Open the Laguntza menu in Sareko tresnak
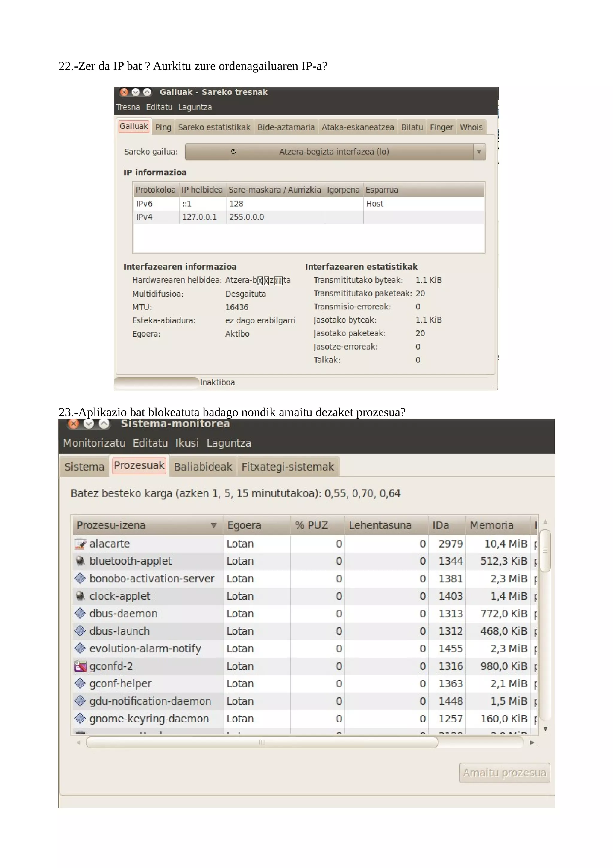The width and height of the screenshot is (613, 868). tap(195, 107)
